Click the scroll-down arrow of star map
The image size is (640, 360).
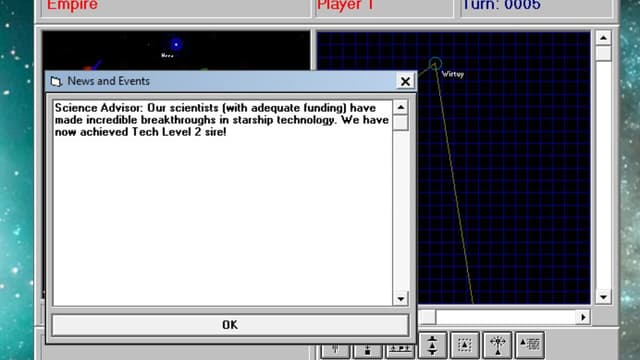pyautogui.click(x=603, y=297)
